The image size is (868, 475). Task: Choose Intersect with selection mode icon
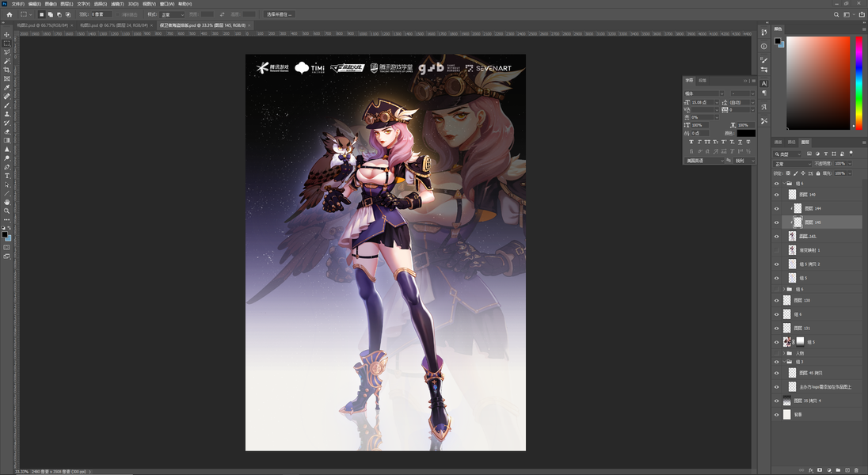(x=68, y=14)
